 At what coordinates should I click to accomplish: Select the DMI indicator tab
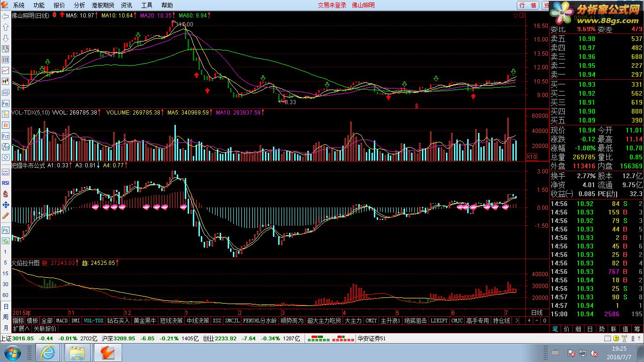75,321
